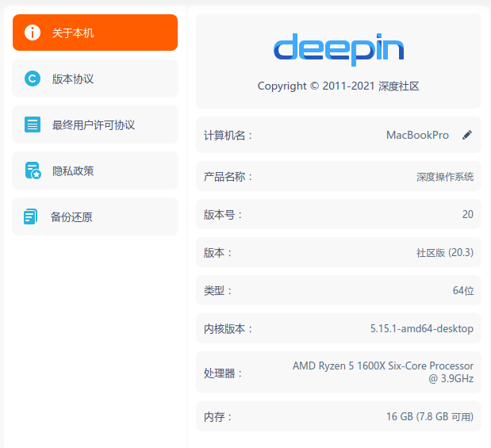Viewport: 491px width, 448px height.
Task: Open 最终用户许可协议 in the sidebar
Action: (x=95, y=124)
